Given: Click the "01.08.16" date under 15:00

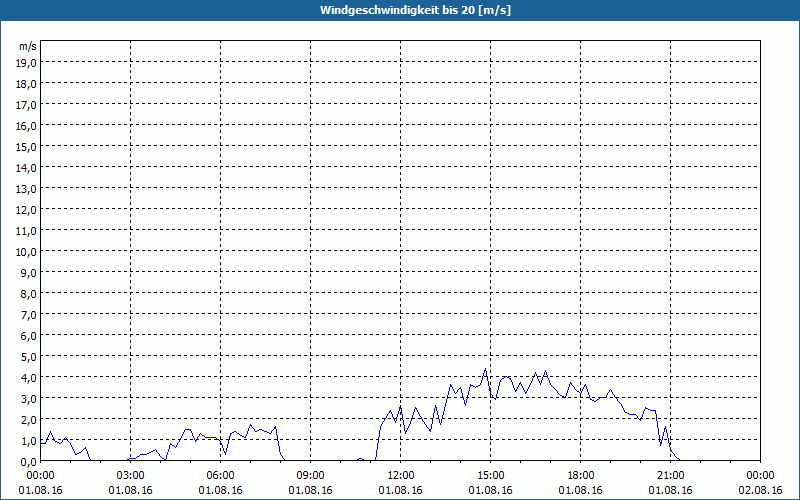Looking at the screenshot, I should point(490,490).
